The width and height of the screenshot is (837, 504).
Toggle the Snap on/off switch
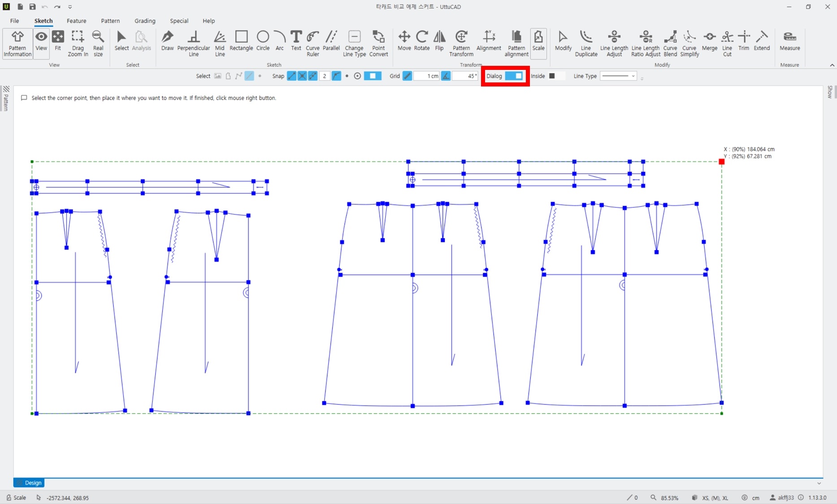[x=373, y=76]
